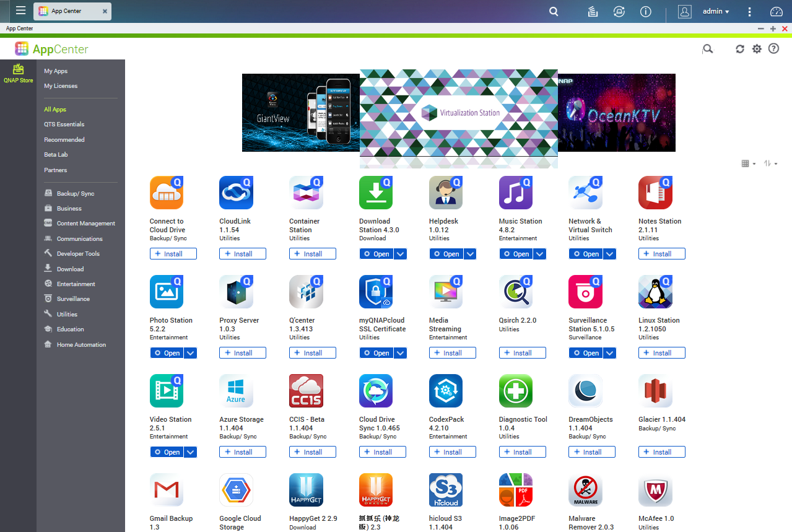
Task: Click the Proxy Server app icon
Action: (236, 292)
